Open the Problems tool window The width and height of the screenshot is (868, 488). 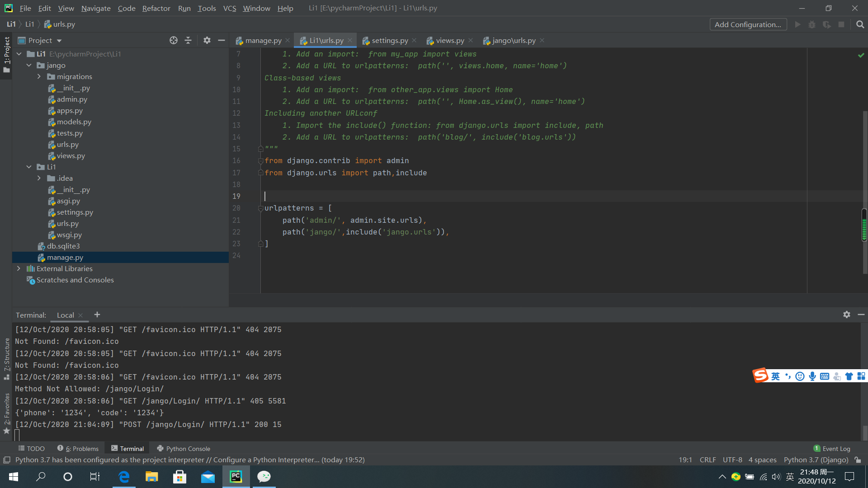click(x=78, y=449)
